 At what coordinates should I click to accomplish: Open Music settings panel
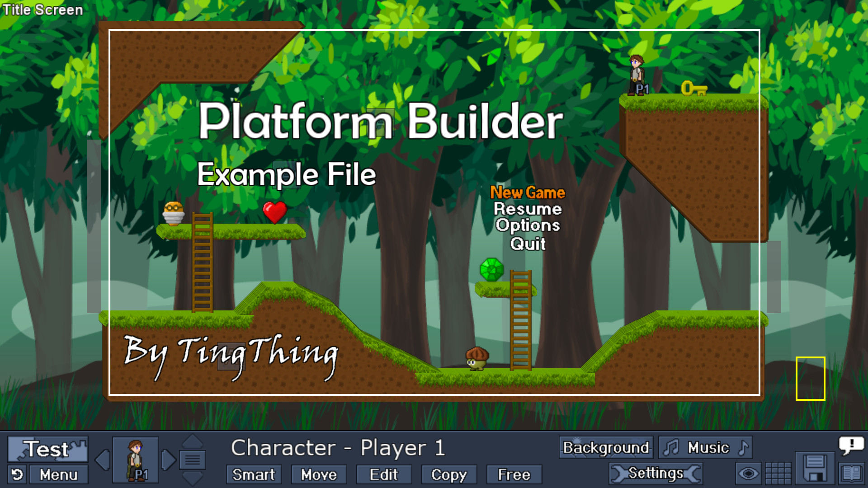(x=707, y=447)
